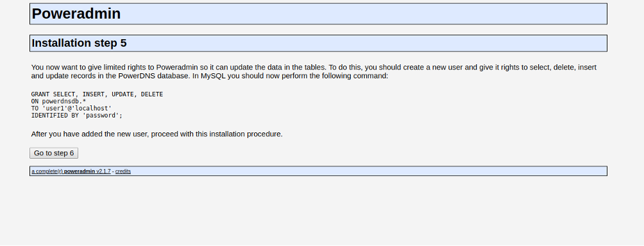Click the powerdnsdb database name
The image size is (644, 246).
click(60, 101)
